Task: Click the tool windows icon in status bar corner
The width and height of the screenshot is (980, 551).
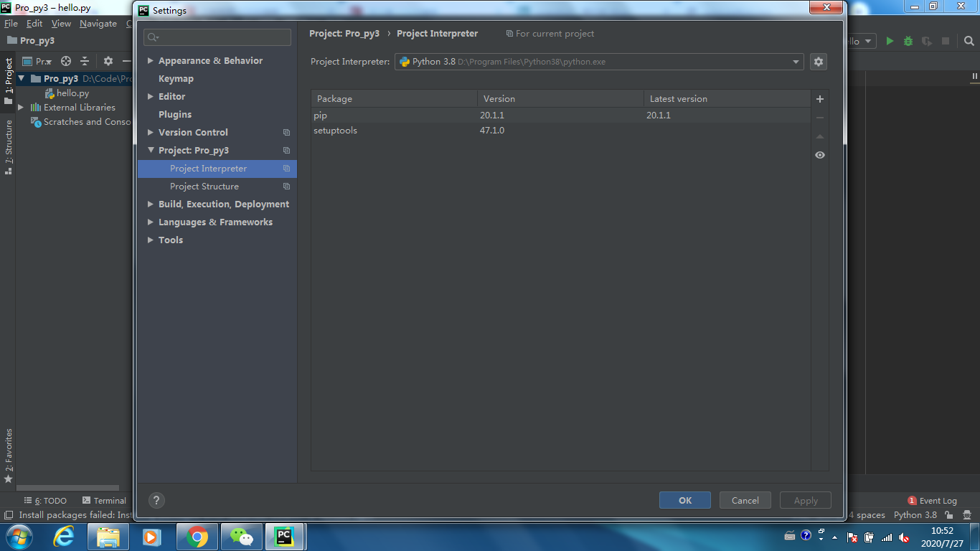Action: tap(8, 515)
